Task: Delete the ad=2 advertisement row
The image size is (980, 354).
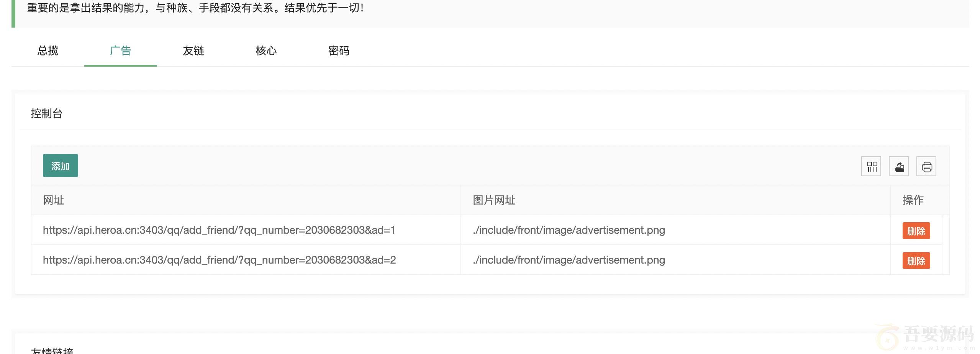Action: [x=916, y=261]
